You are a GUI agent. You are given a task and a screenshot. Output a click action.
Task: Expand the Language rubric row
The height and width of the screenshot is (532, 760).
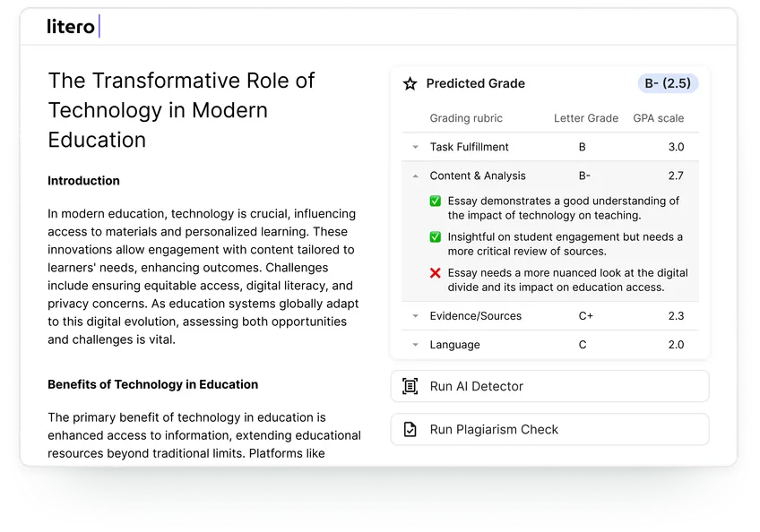(415, 345)
